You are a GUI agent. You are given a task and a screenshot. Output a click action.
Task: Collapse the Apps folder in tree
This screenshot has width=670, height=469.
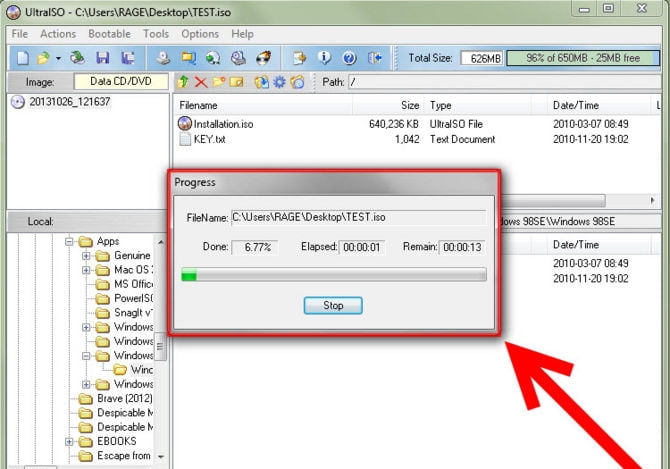(70, 241)
